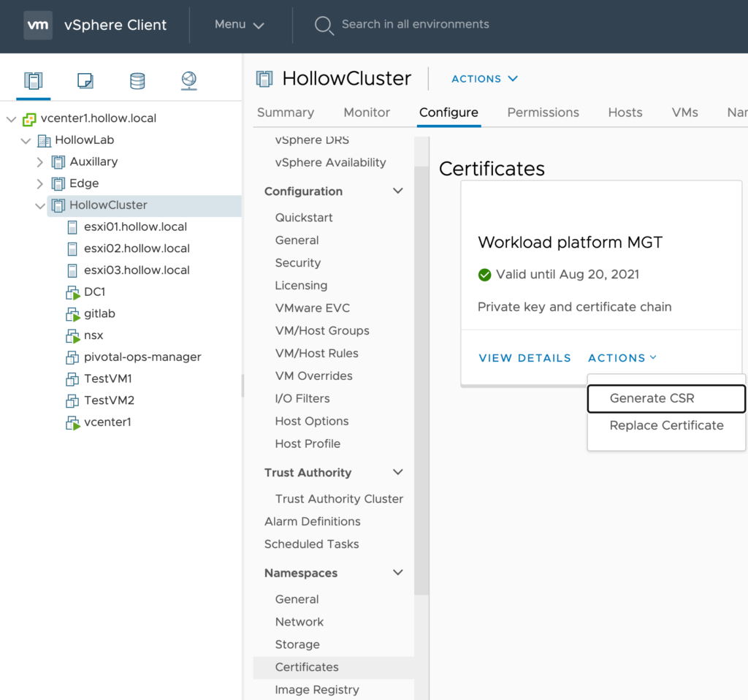748x700 pixels.
Task: Select the gitlab virtual machine icon
Action: pos(72,314)
